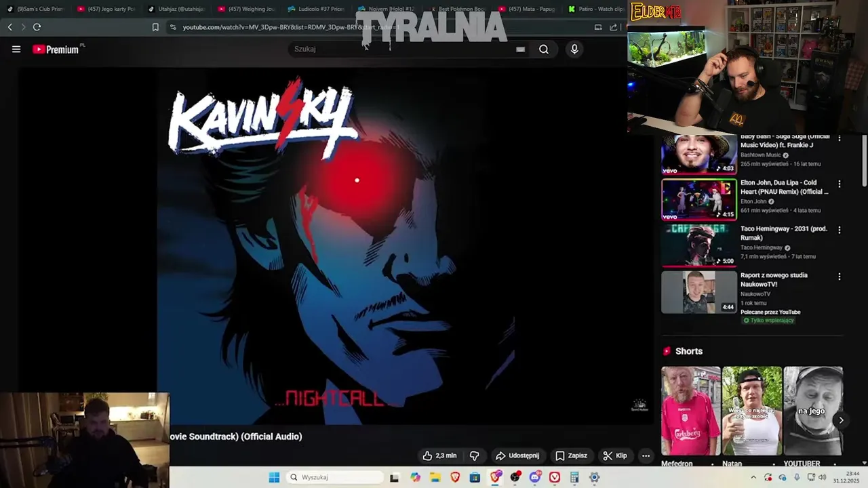868x488 pixels.
Task: Switch to Mata - Papug YouTube tab
Action: (526, 9)
